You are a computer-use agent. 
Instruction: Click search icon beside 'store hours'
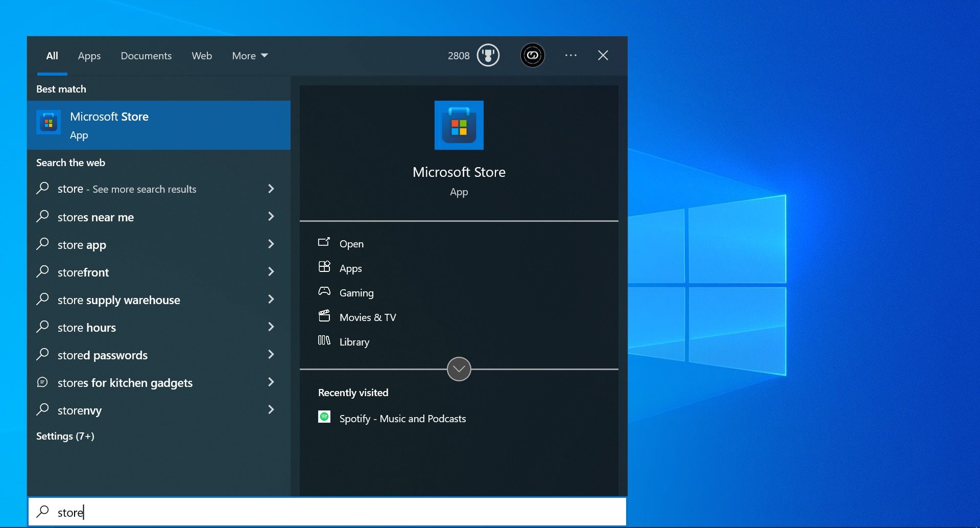tap(43, 327)
